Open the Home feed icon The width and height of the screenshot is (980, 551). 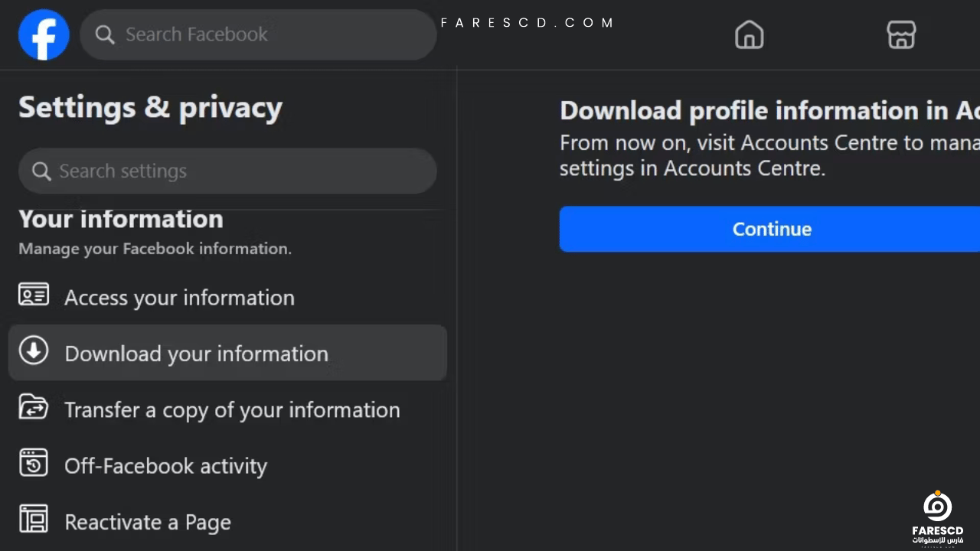[749, 34]
